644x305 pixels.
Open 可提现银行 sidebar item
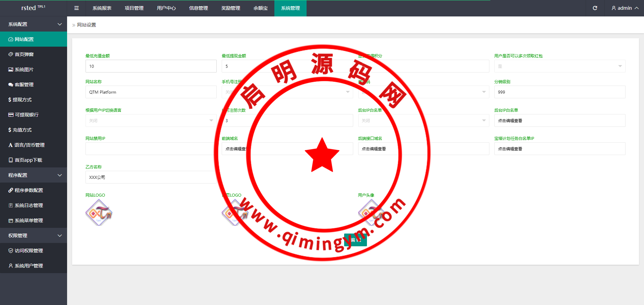pos(26,115)
